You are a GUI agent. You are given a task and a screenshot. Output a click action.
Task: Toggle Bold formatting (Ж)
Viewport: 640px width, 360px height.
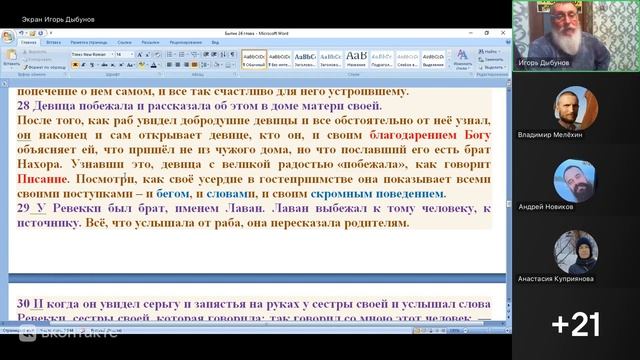75,65
